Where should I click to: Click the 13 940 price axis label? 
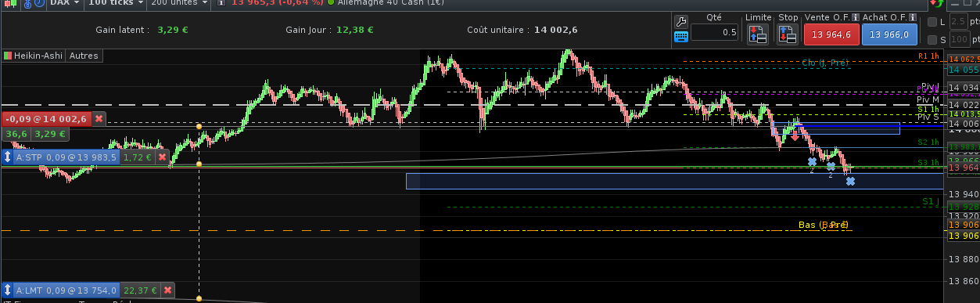tap(964, 194)
